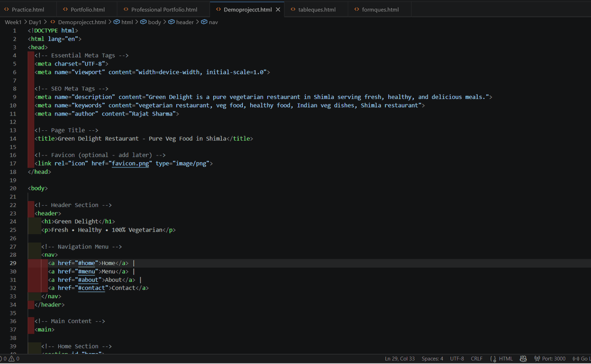Click the Port: 3000 status item
The height and width of the screenshot is (364, 591).
tap(550, 359)
